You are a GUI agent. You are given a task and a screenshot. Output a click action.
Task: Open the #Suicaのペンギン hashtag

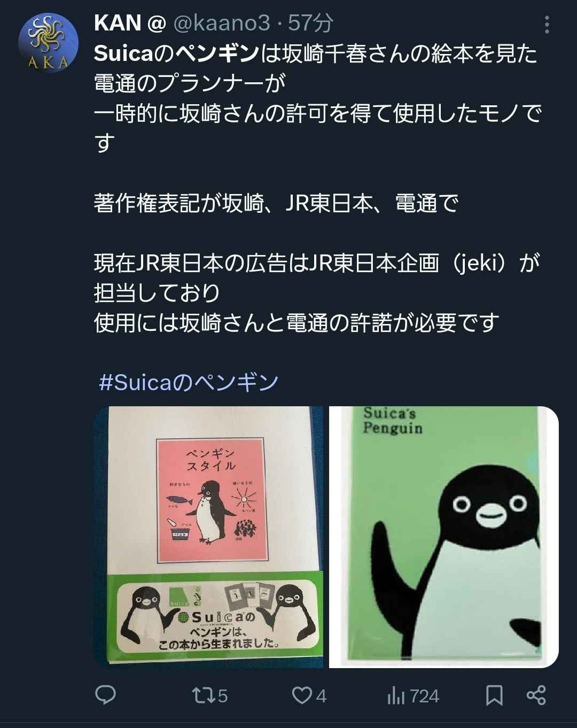coord(189,382)
